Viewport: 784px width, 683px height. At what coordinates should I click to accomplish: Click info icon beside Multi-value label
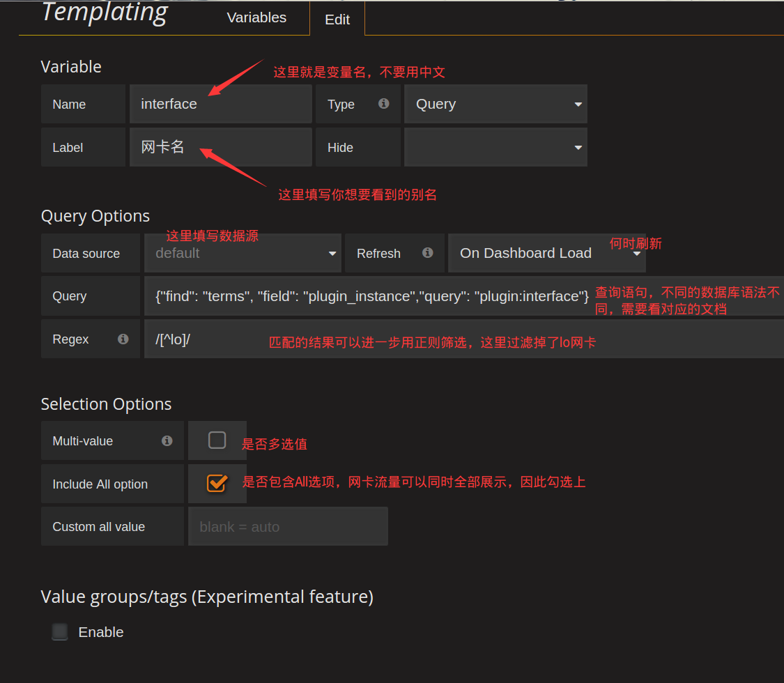tap(167, 440)
